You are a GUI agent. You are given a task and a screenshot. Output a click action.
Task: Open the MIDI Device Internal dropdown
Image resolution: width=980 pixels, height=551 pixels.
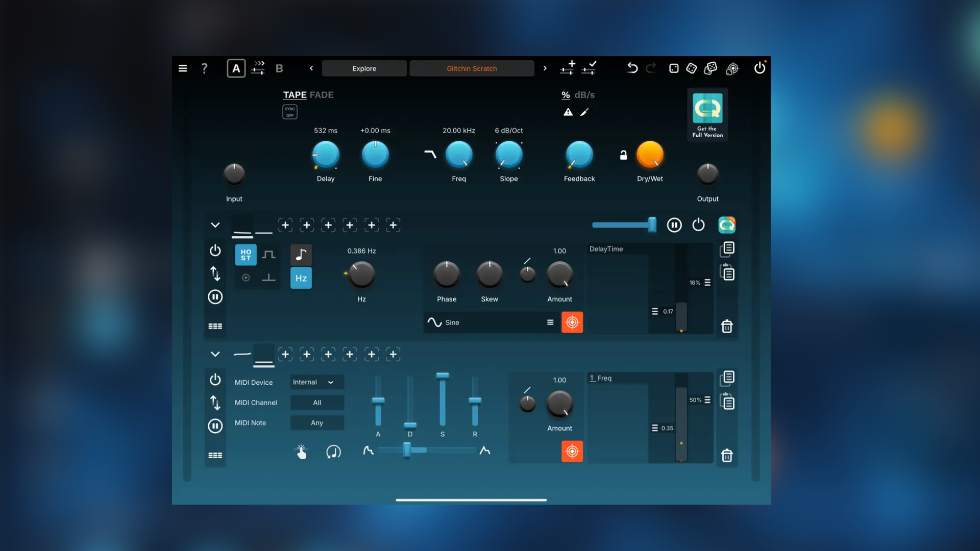coord(316,382)
